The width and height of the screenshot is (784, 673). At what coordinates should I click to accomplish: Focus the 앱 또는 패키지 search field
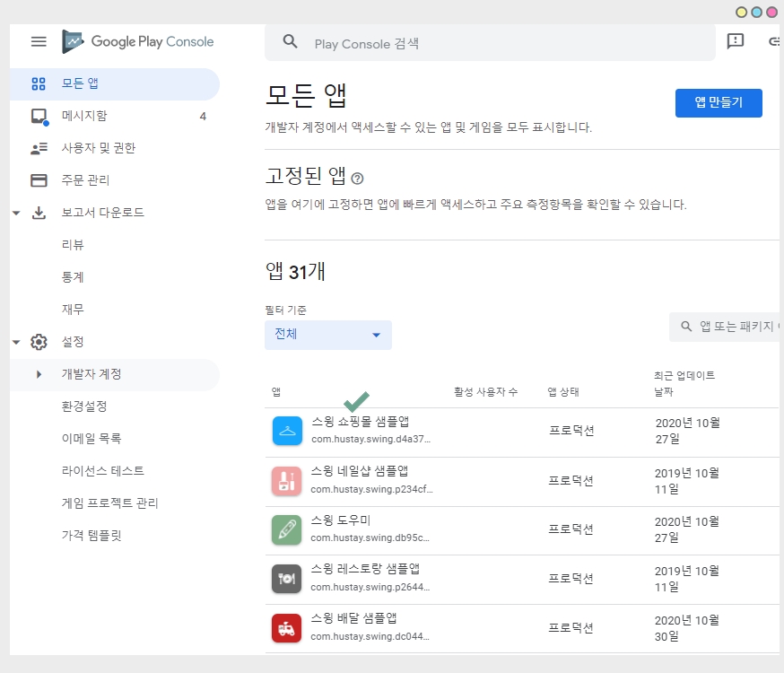pos(727,327)
